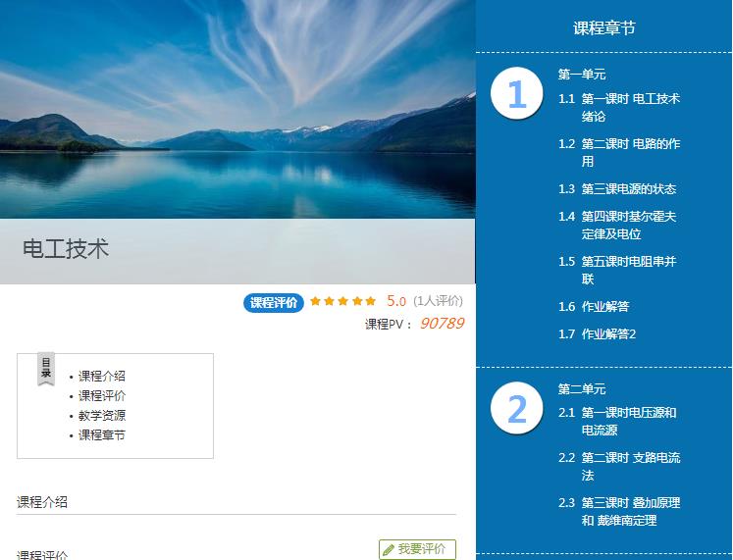This screenshot has height=560, width=733.
Task: Click the 第二单元 unit heading
Action: [582, 388]
